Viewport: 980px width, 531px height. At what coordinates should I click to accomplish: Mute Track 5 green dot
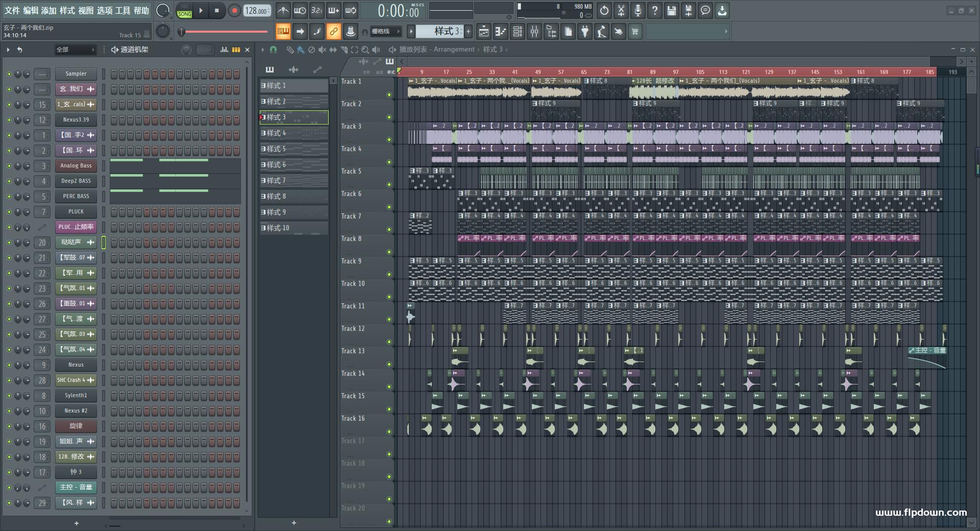coord(389,184)
